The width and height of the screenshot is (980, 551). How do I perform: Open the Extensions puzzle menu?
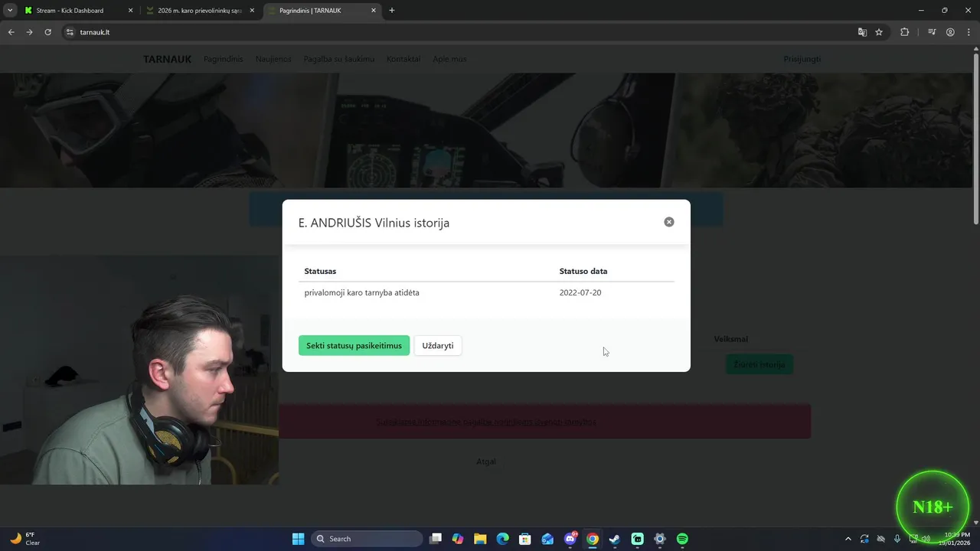904,32
